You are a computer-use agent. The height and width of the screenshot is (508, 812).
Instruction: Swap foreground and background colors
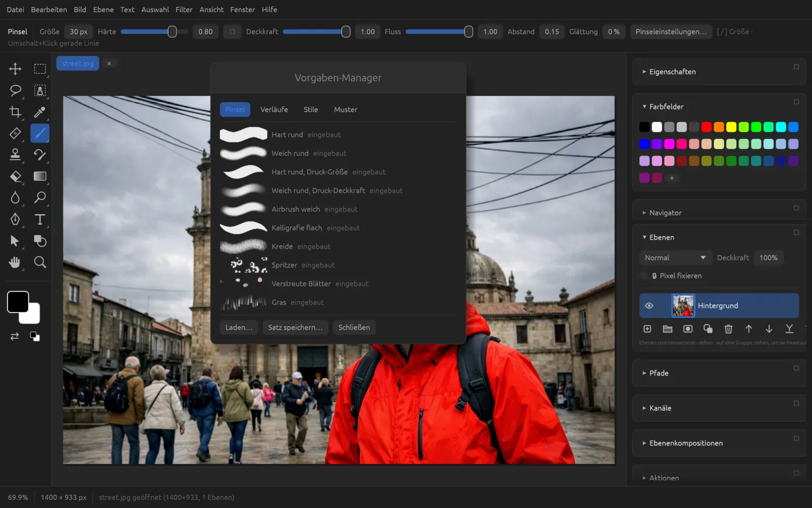(x=15, y=336)
